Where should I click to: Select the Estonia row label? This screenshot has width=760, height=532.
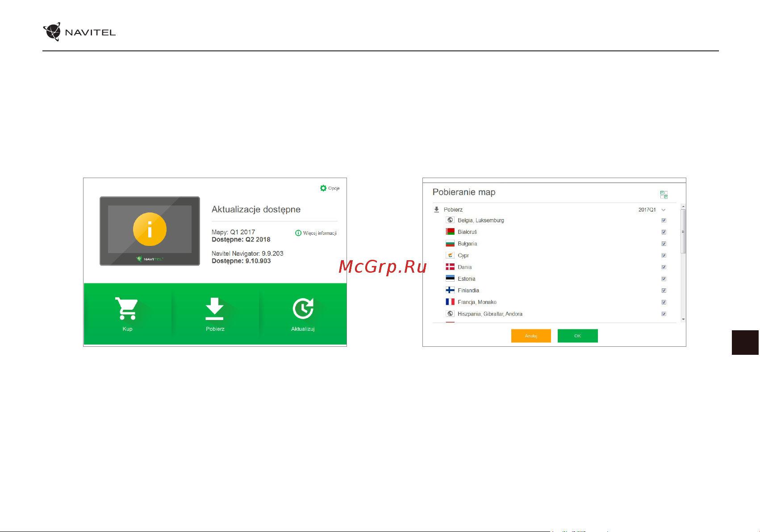point(466,279)
